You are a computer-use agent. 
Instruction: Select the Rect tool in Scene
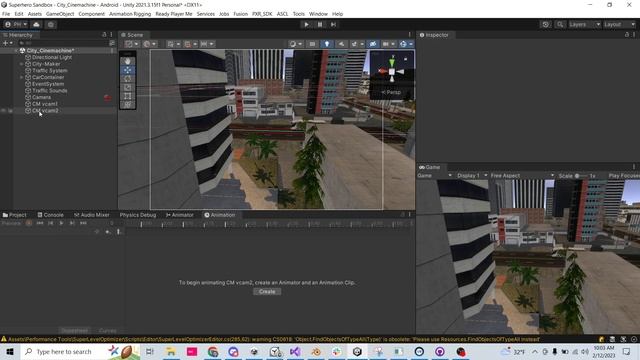click(128, 96)
